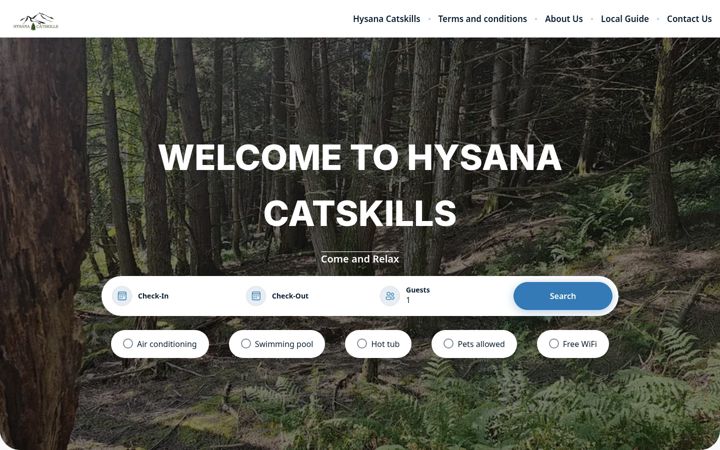Select the Check-Out date field
720x450 pixels.
pyautogui.click(x=309, y=296)
